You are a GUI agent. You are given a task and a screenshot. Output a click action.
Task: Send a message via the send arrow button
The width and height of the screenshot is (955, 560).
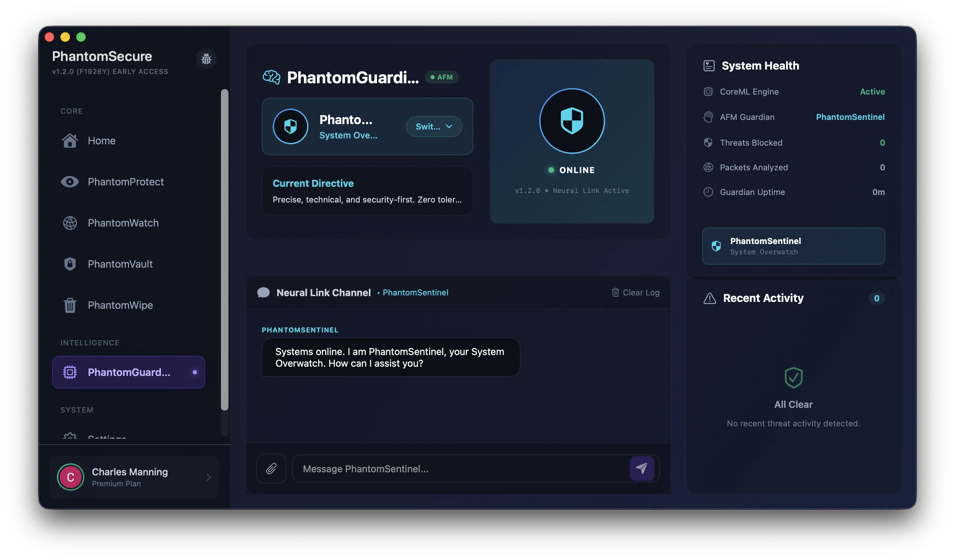[641, 468]
